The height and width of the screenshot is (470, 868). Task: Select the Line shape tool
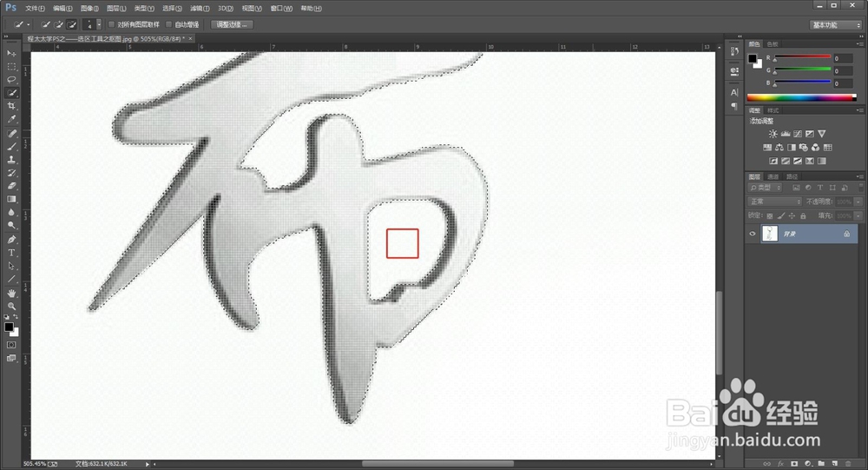(x=11, y=279)
